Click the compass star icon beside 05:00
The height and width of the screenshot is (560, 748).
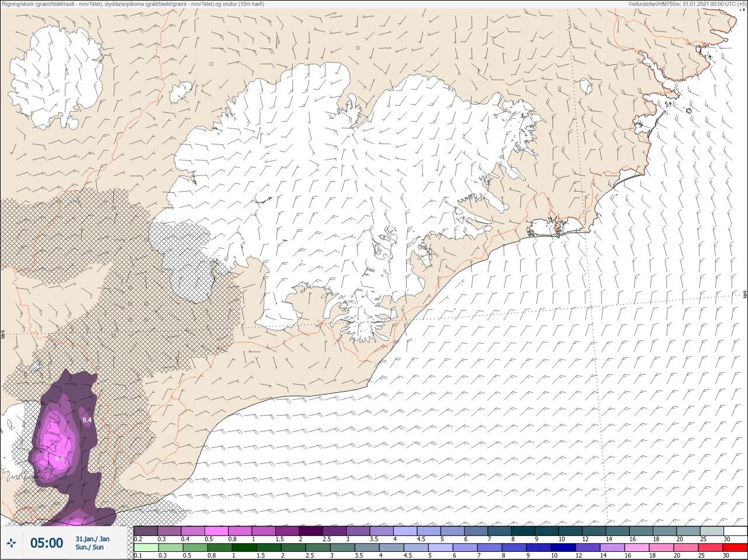pyautogui.click(x=11, y=544)
